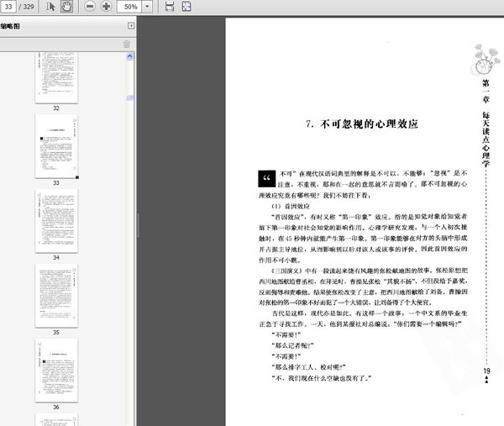This screenshot has width=504, height=426.
Task: Click the 50% zoom level field
Action: pos(129,7)
